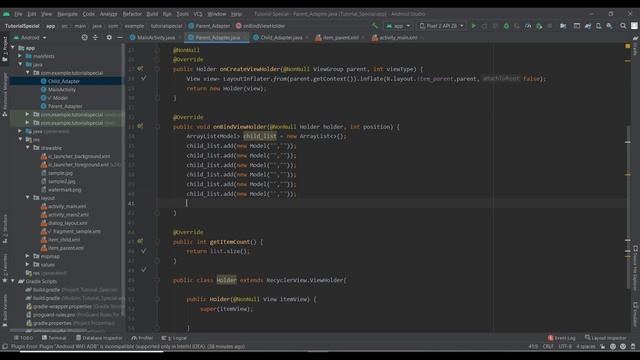The height and width of the screenshot is (360, 640).
Task: Open the Resource Manager tool window
Action: pyautogui.click(x=5, y=95)
